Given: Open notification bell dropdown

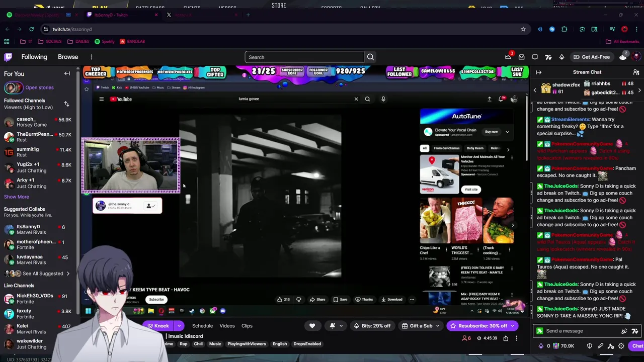Looking at the screenshot, I should (336, 326).
